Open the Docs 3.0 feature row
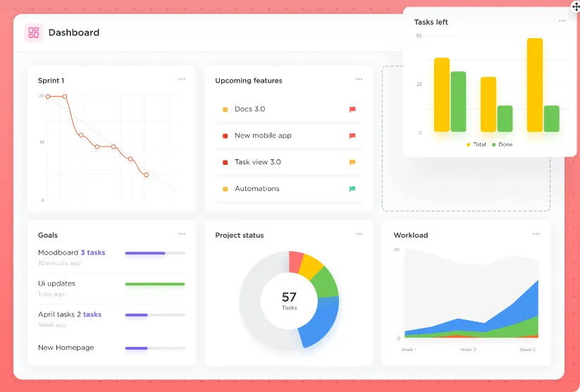Screen dimensions: 580x392 coord(289,109)
